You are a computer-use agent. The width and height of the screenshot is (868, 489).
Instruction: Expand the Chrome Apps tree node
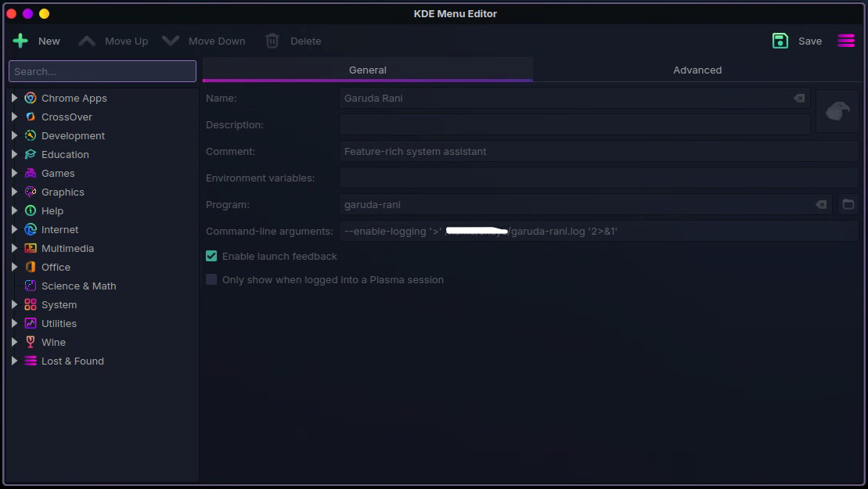(x=14, y=99)
